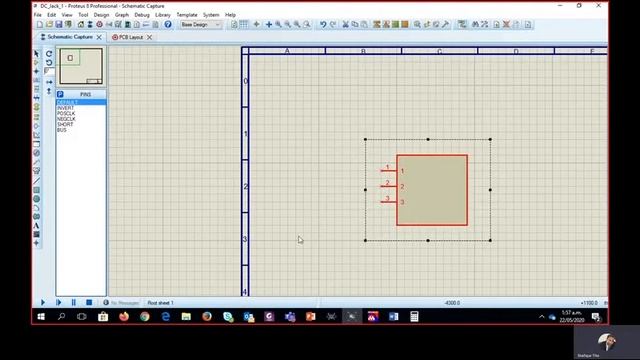This screenshot has width=640, height=360.
Task: Pause the simulation
Action: click(73, 302)
